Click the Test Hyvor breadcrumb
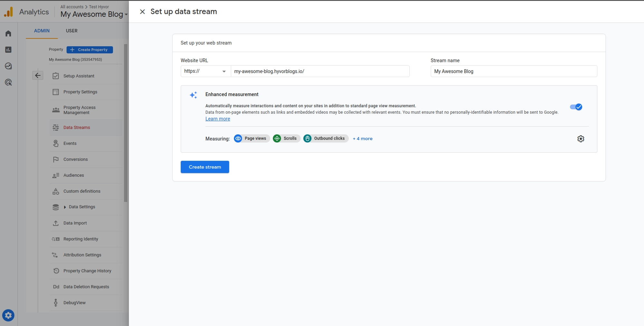The image size is (644, 326). (99, 7)
